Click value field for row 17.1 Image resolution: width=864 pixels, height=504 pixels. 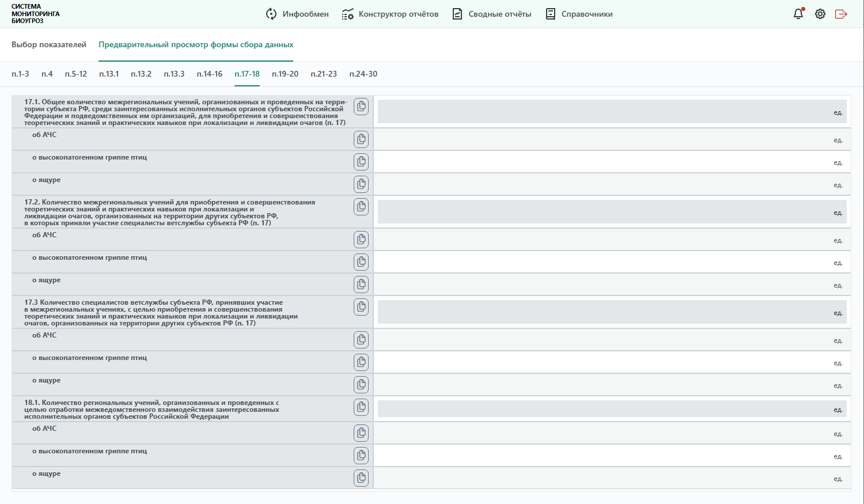click(612, 112)
